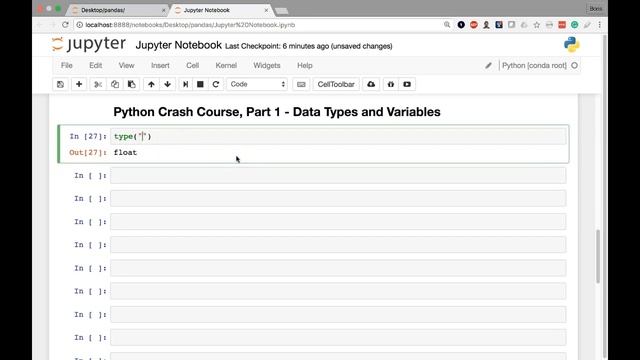Open the Cell menu
The image size is (640, 360).
pos(192,65)
